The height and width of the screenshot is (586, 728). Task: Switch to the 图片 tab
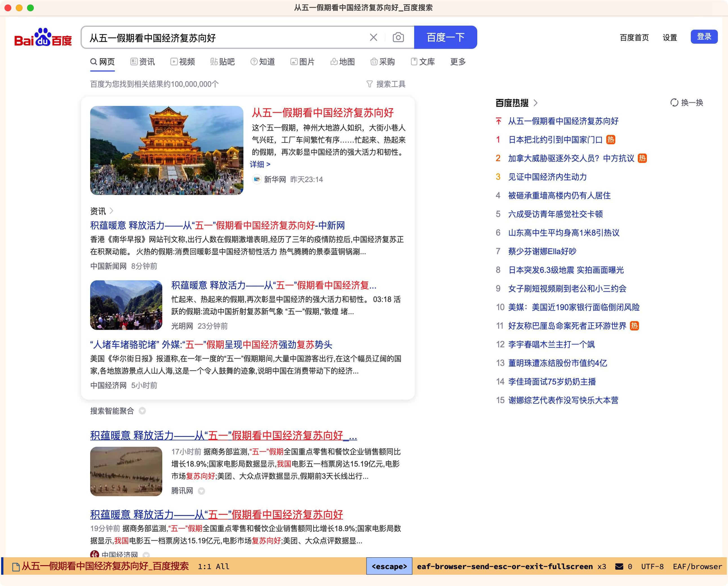[303, 61]
